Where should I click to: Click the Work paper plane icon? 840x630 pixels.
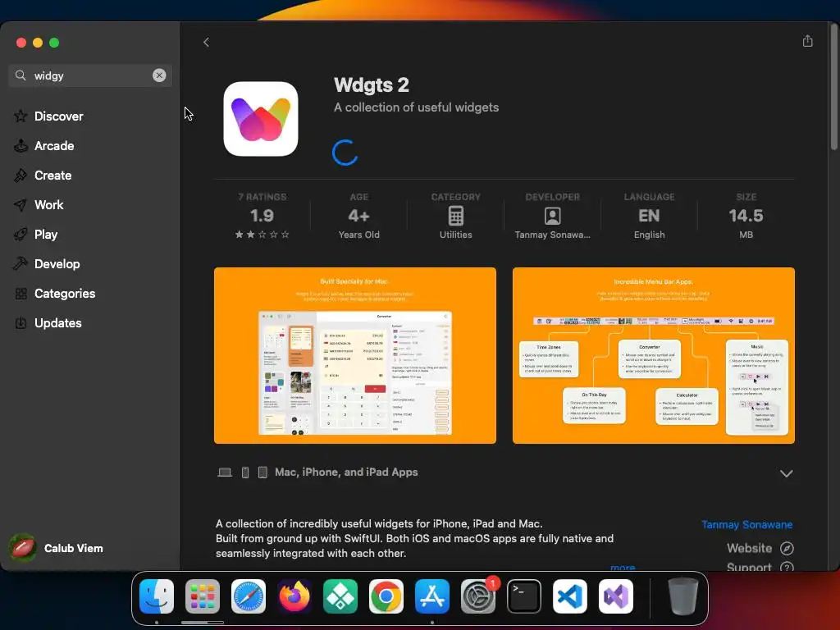click(21, 204)
